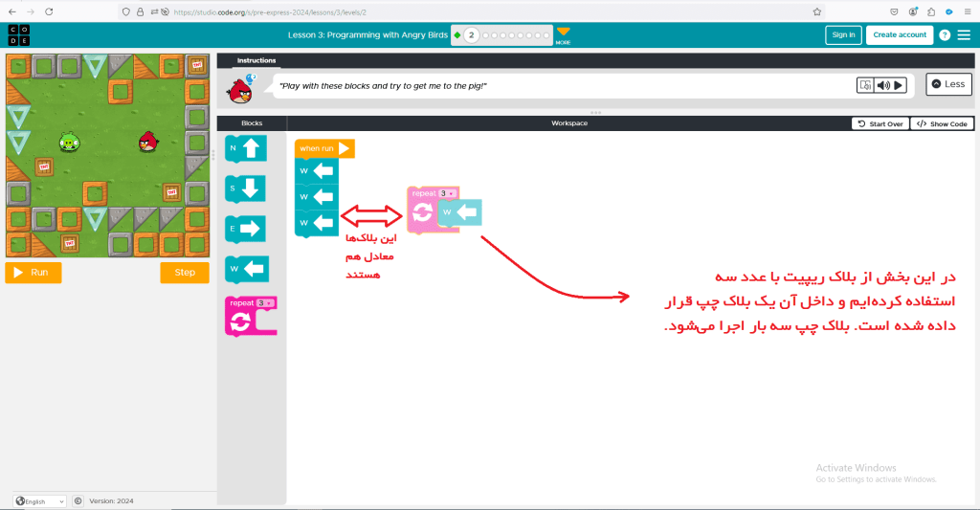Image resolution: width=980 pixels, height=510 pixels.
Task: Click the when run block
Action: tap(323, 148)
